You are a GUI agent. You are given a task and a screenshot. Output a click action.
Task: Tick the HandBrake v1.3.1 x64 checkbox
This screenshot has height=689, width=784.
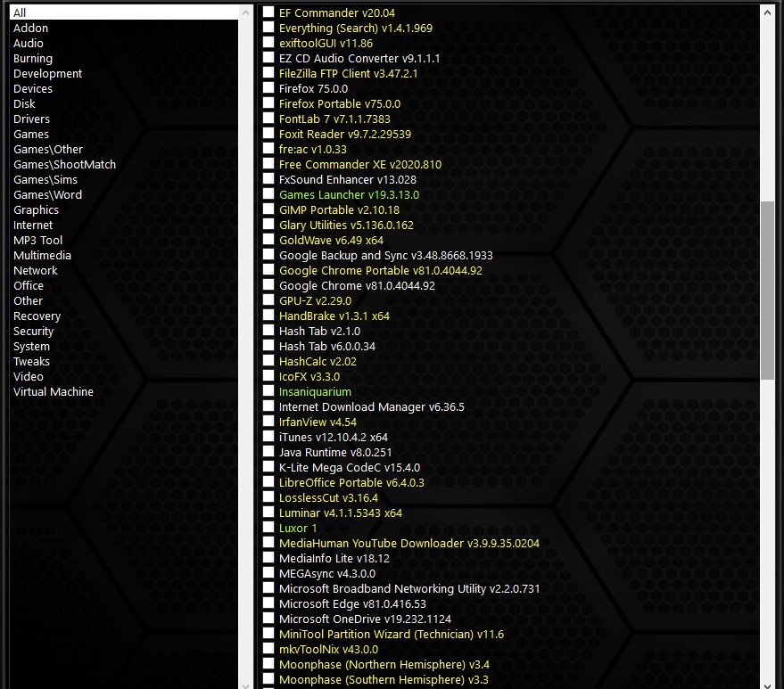pyautogui.click(x=268, y=316)
